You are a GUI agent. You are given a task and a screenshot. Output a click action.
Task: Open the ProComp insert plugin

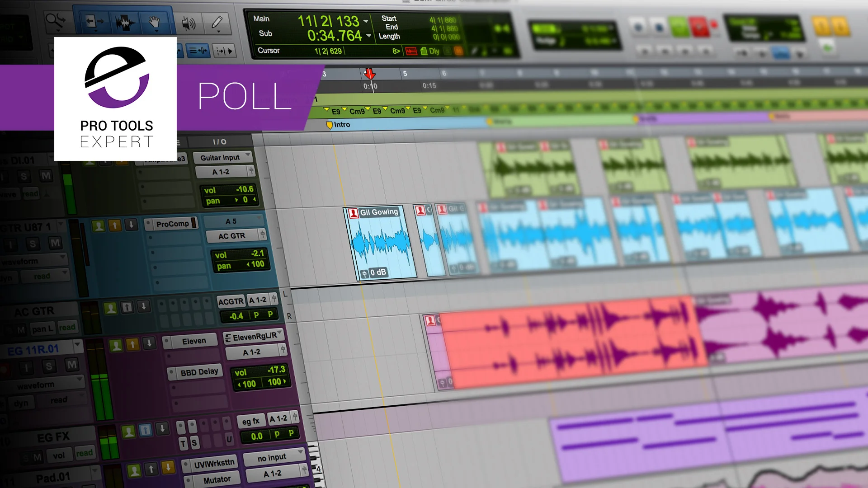pyautogui.click(x=173, y=224)
